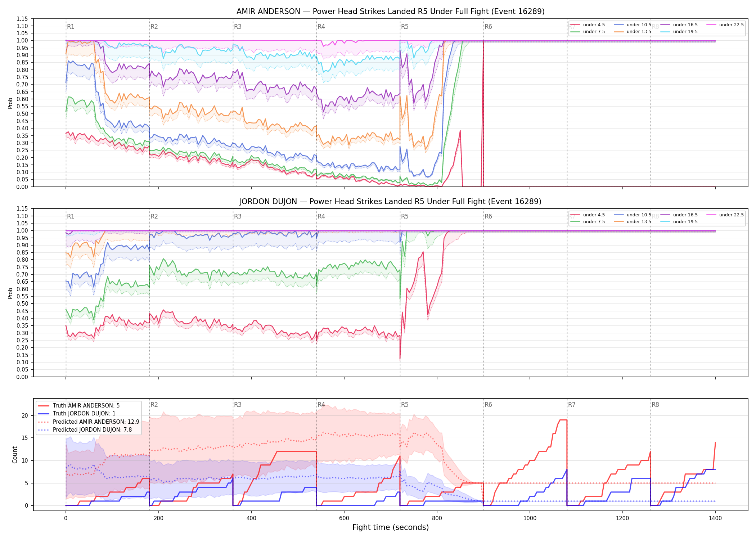This screenshot has height=540, width=756.
Task: Click solid blue line sample in Count legend
Action: click(44, 414)
